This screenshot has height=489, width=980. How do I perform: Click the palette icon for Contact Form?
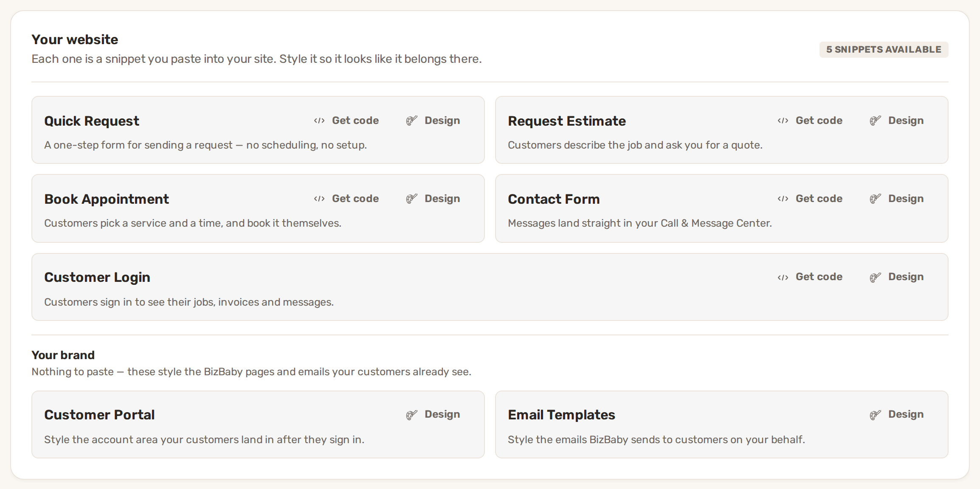pos(875,199)
